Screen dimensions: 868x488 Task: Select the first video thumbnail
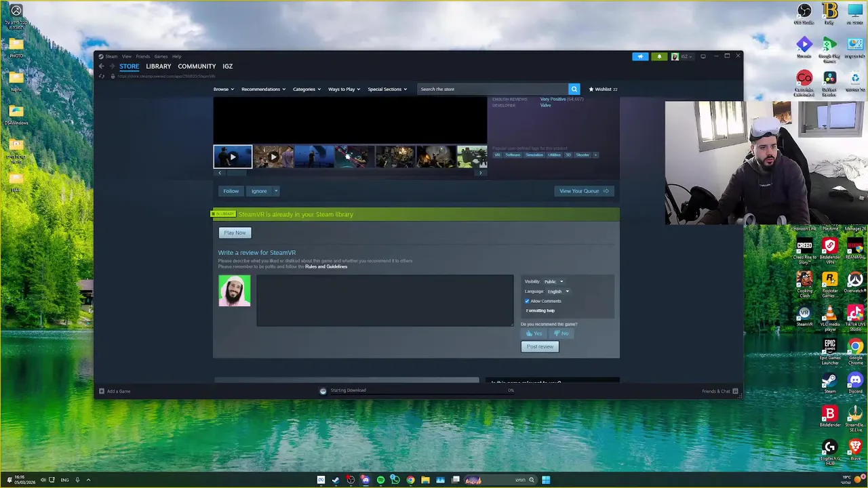click(233, 157)
